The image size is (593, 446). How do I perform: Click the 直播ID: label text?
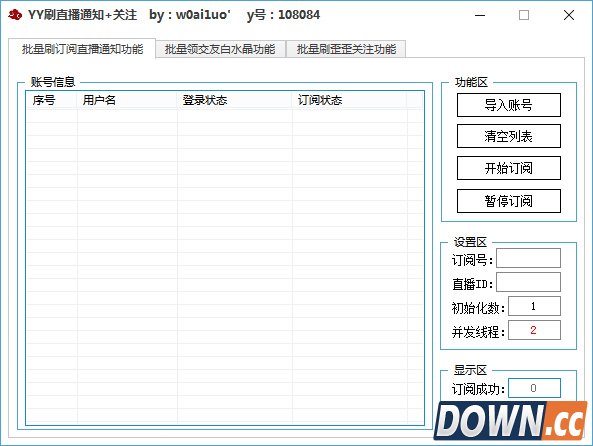click(x=473, y=284)
